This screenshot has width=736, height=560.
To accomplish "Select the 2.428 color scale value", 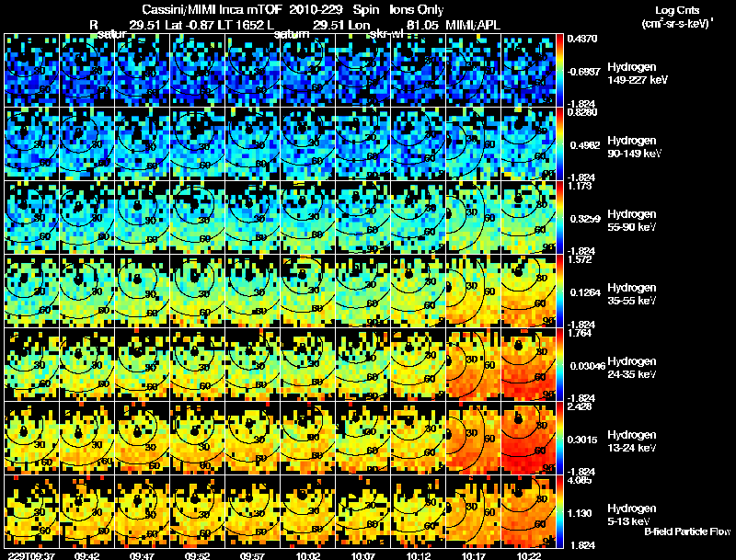I will click(581, 406).
